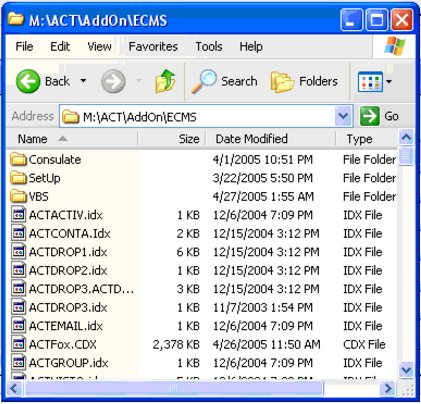421x404 pixels.
Task: Click the title bar folder icon
Action: (16, 19)
